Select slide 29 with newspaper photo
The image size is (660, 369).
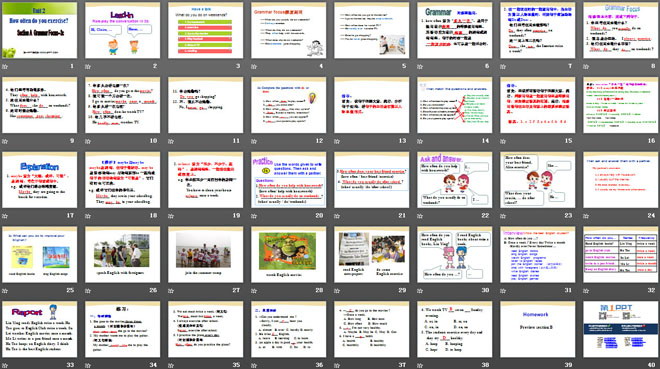point(372,255)
